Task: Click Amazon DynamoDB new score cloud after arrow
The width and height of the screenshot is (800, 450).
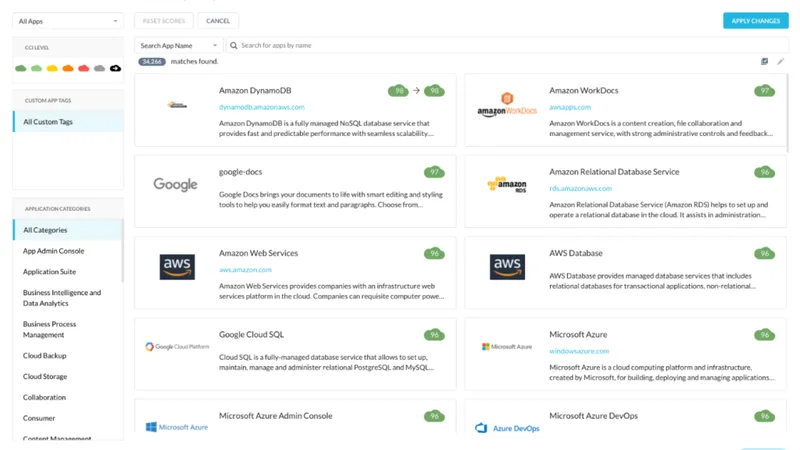Action: tap(434, 91)
